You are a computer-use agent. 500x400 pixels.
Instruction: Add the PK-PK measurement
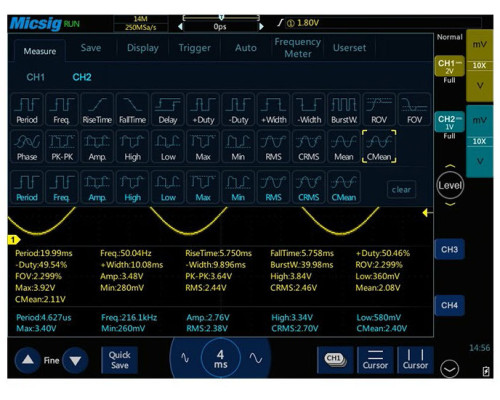click(62, 147)
